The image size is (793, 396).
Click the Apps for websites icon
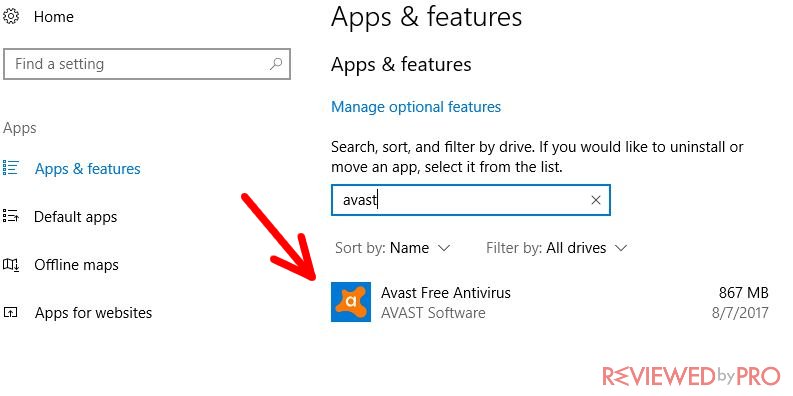(x=10, y=313)
